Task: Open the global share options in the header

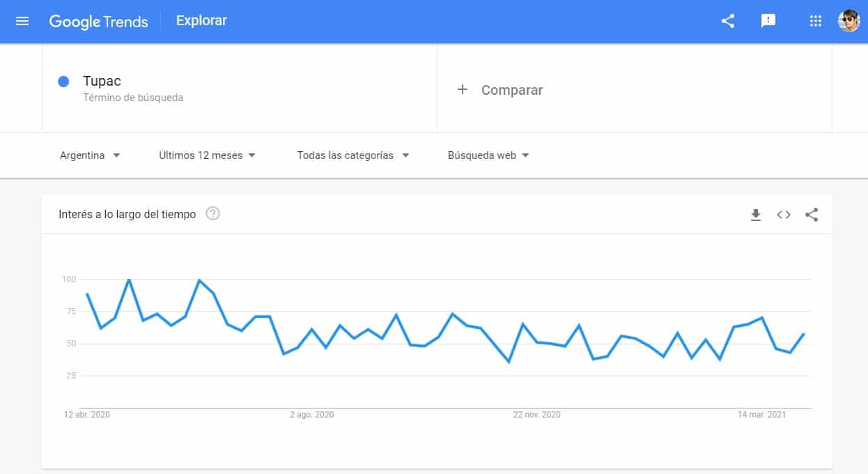Action: click(x=727, y=21)
